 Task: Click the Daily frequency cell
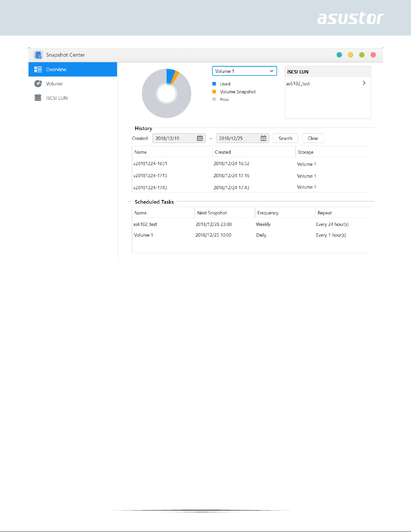pos(261,235)
